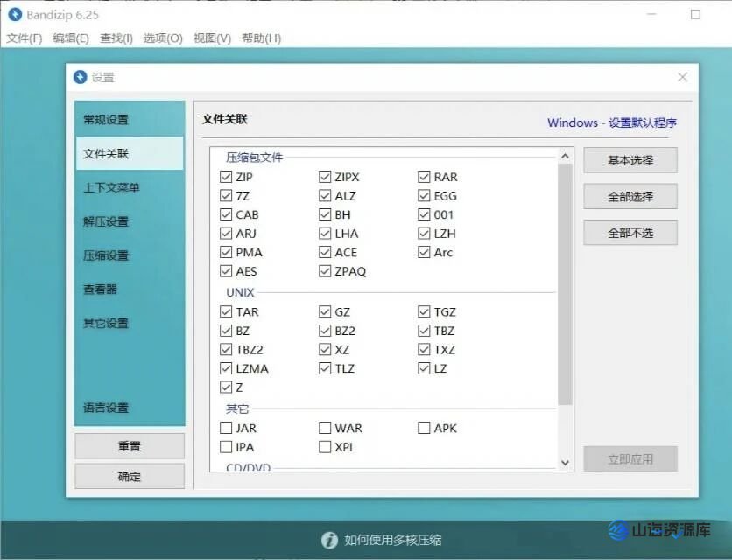Close the 设置 dialog with X
Image resolution: width=732 pixels, height=560 pixels.
click(x=683, y=77)
